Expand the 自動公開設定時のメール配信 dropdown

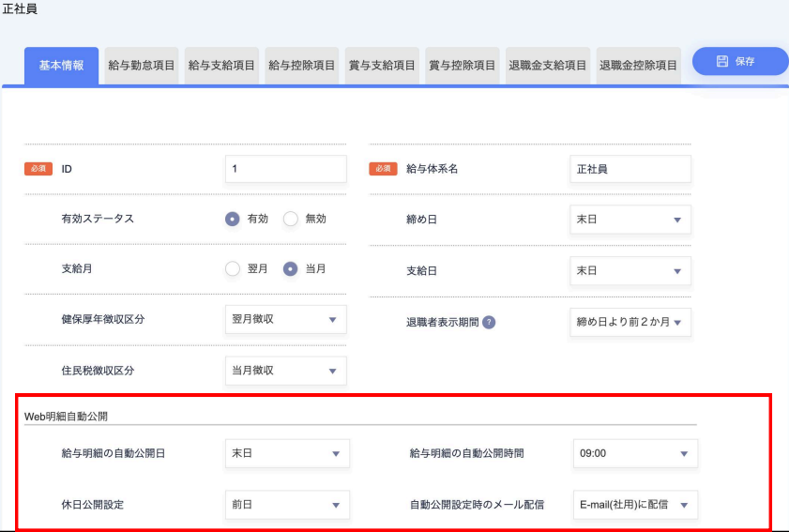click(634, 505)
